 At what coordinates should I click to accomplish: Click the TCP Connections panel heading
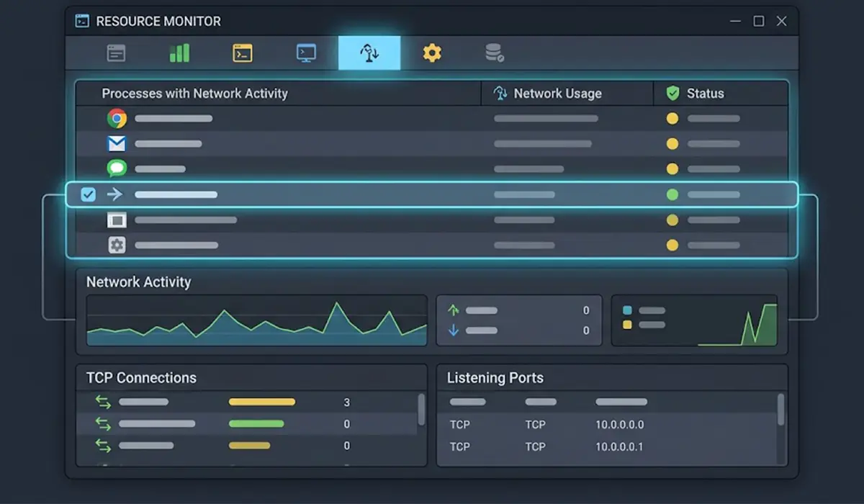[141, 378]
